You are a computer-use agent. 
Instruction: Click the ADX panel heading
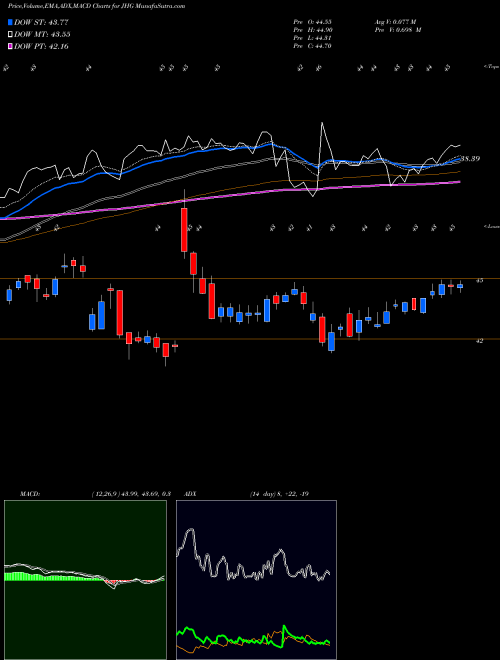pos(191,494)
